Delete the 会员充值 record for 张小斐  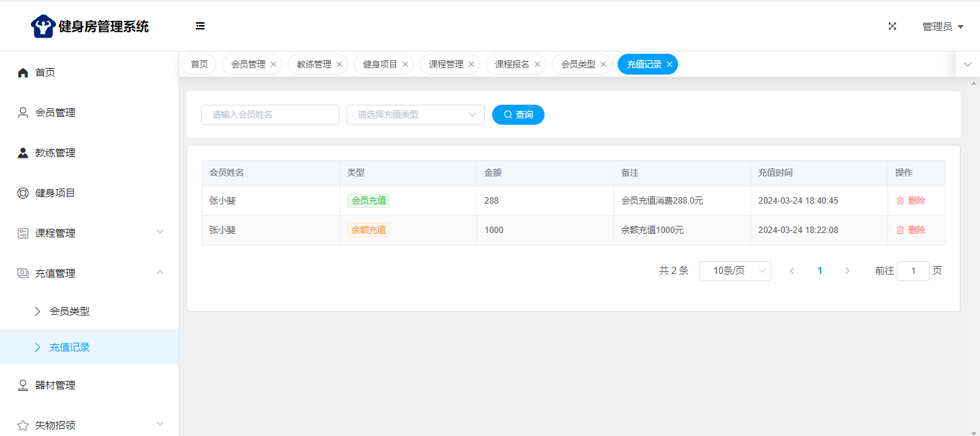910,201
